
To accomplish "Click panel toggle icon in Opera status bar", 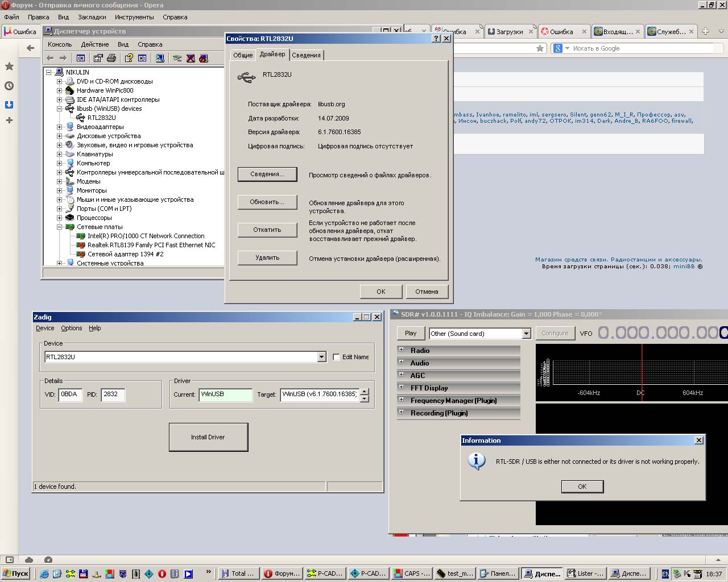I will (x=10, y=560).
